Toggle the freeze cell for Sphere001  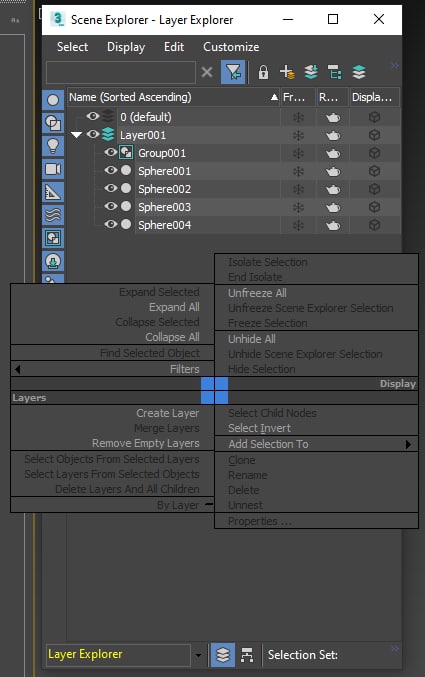298,171
